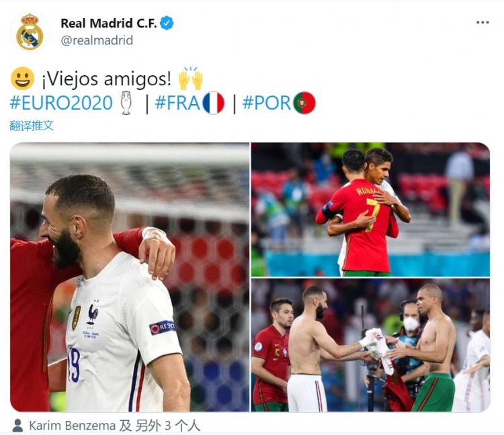This screenshot has width=504, height=435.
Task: Open the large photo of player number 19
Action: click(130, 277)
